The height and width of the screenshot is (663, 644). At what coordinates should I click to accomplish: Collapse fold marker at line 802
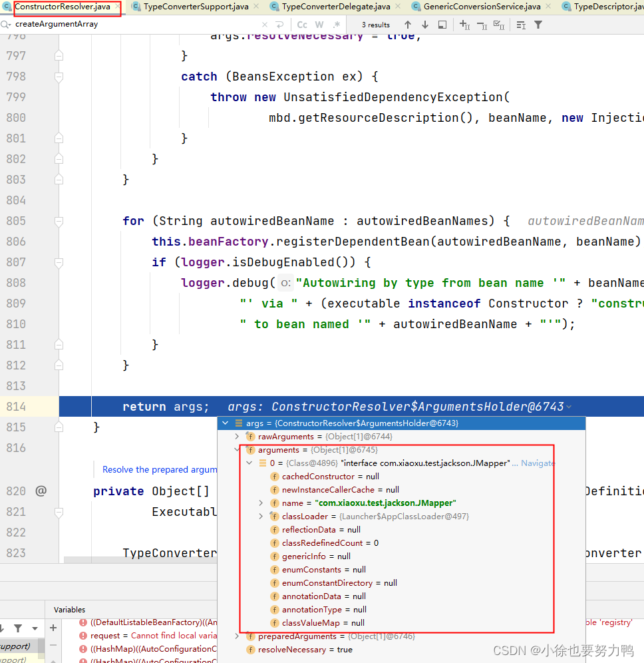[59, 159]
